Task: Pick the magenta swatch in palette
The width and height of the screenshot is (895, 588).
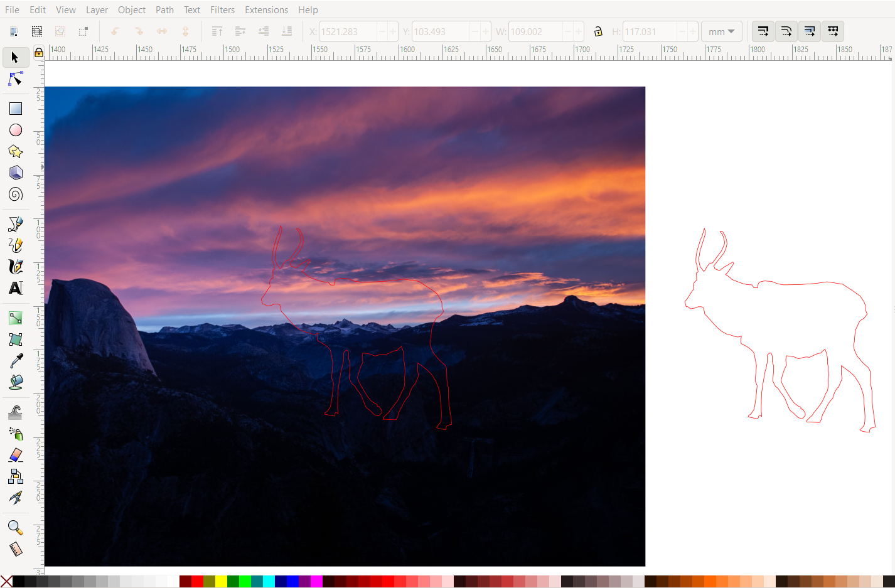Action: [x=316, y=582]
